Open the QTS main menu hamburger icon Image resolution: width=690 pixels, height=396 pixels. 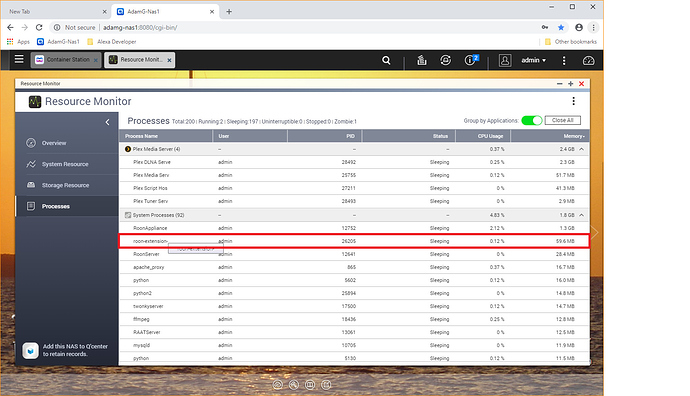(19, 59)
